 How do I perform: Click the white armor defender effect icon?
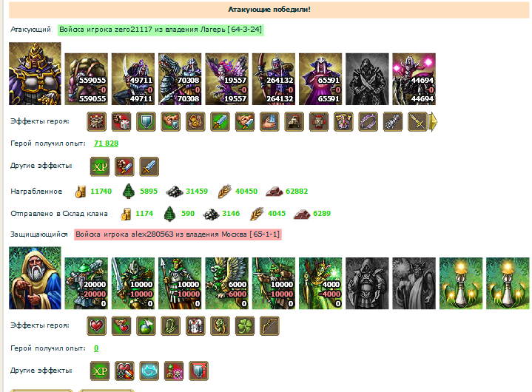[195, 326]
